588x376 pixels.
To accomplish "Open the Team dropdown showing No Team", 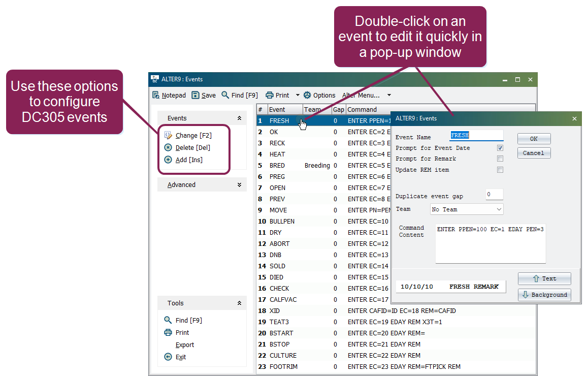I will [x=467, y=209].
